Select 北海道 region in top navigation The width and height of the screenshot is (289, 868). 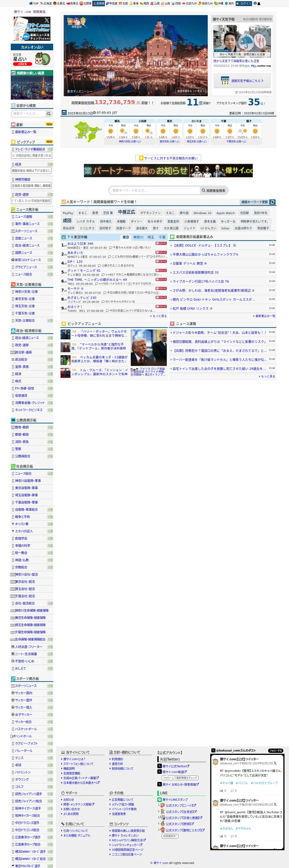tap(46, 3)
